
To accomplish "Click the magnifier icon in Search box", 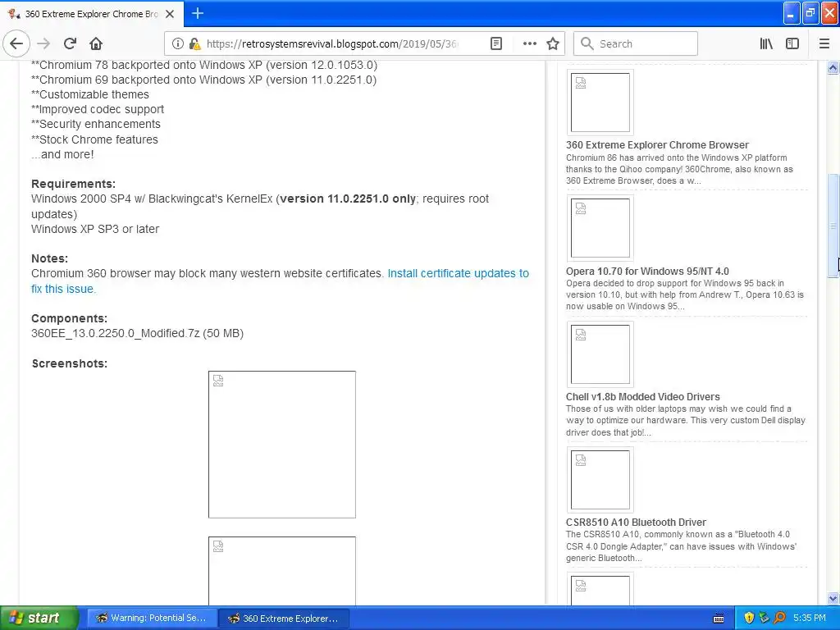I will coord(587,43).
